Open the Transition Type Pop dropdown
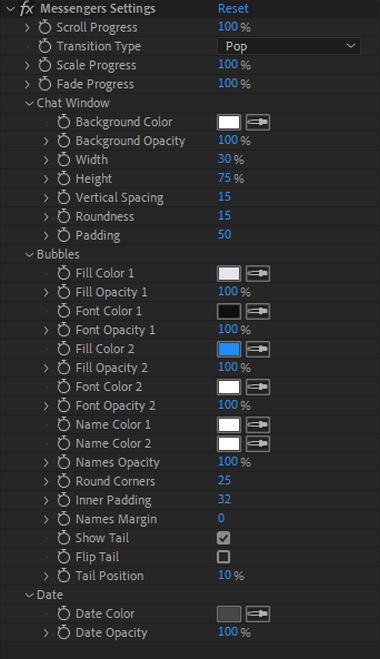 (x=289, y=46)
